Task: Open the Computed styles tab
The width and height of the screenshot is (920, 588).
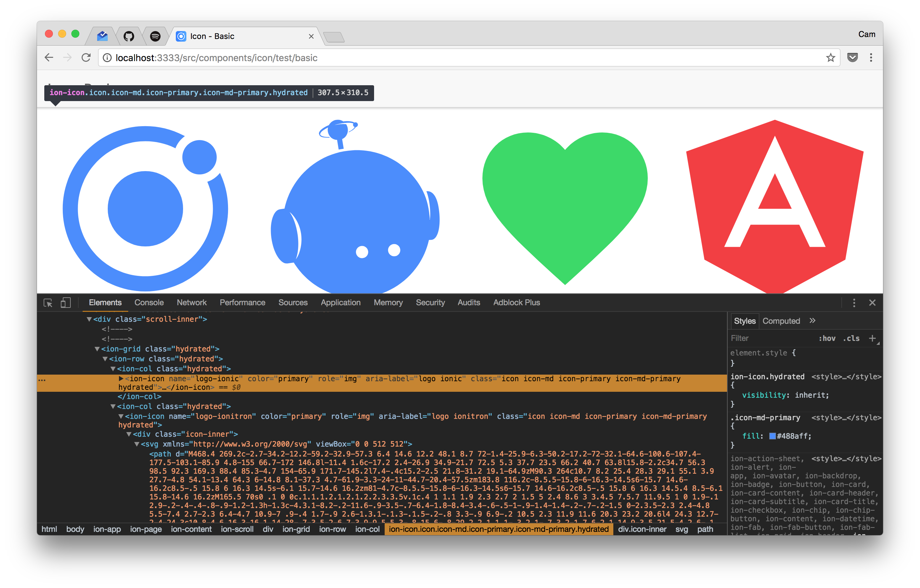Action: [x=781, y=321]
